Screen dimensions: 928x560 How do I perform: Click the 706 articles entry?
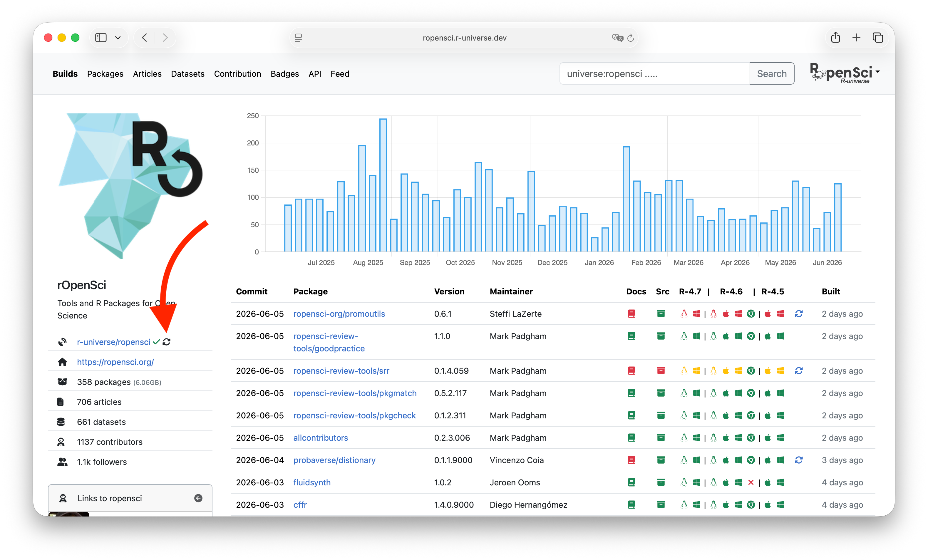99,402
